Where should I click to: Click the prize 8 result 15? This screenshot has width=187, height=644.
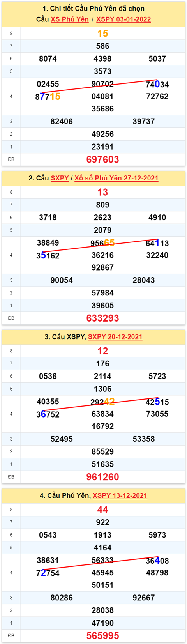[102, 34]
